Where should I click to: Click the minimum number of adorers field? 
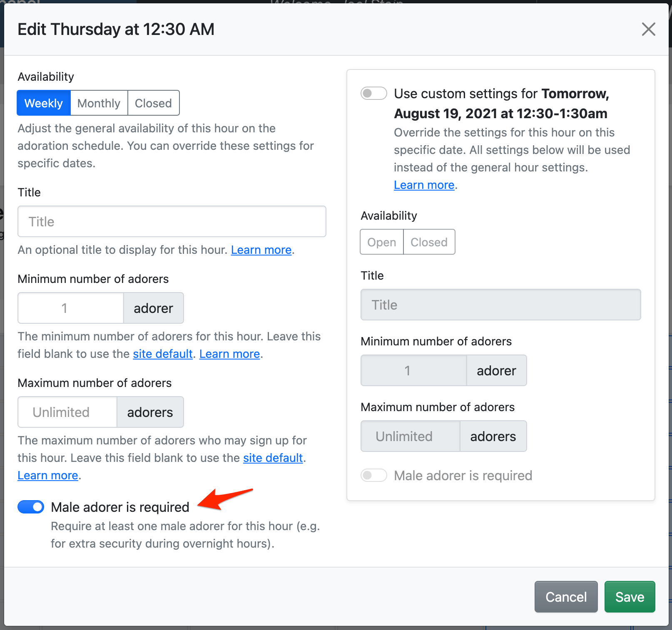[x=71, y=308]
